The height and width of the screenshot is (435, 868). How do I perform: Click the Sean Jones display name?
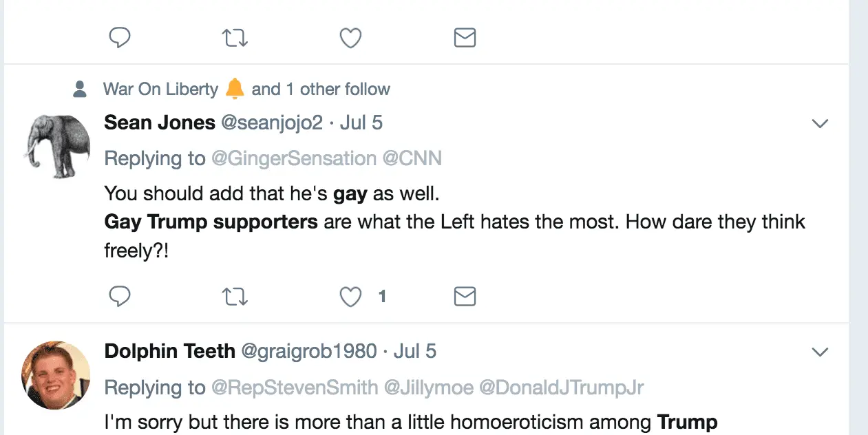click(160, 123)
